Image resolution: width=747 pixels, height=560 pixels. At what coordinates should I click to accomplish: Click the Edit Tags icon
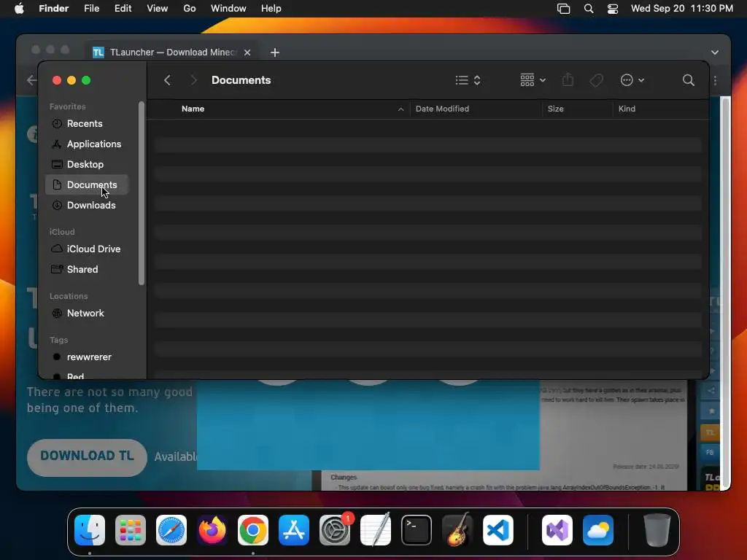pyautogui.click(x=596, y=80)
